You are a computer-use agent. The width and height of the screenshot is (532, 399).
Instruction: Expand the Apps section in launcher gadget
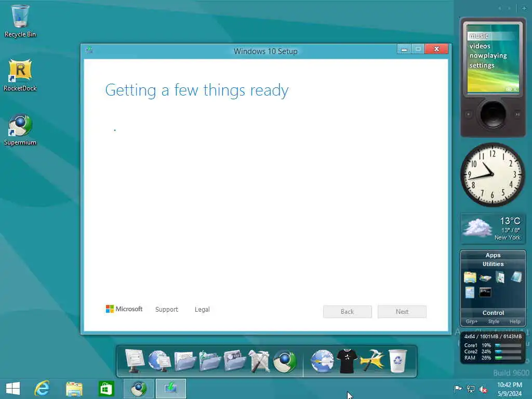(493, 255)
